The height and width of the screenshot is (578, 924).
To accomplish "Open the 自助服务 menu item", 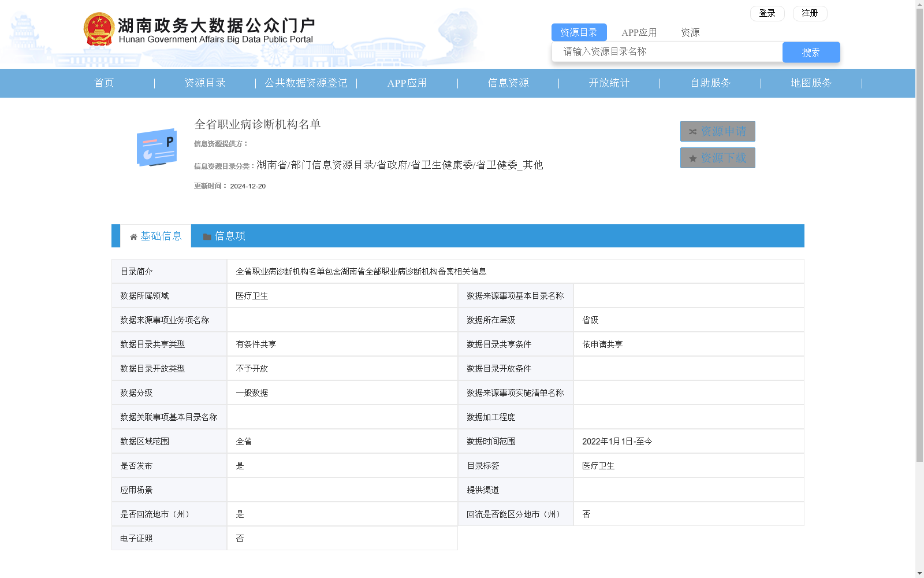I will tap(710, 83).
